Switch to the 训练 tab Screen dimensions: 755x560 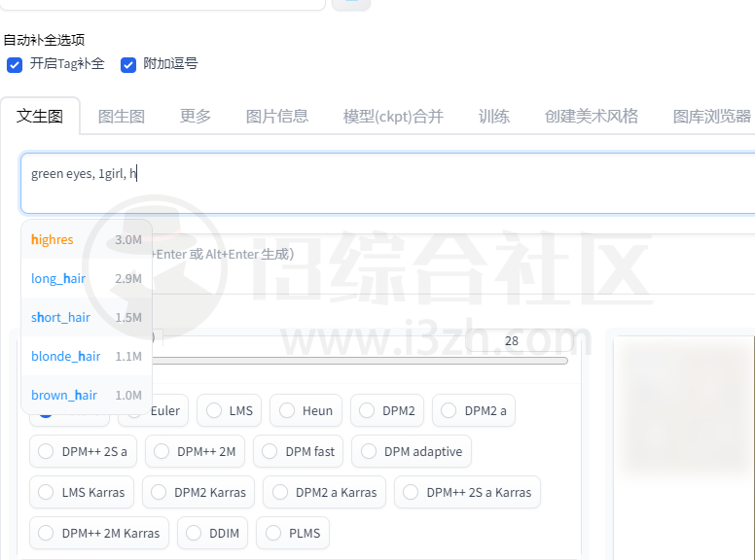(x=494, y=116)
